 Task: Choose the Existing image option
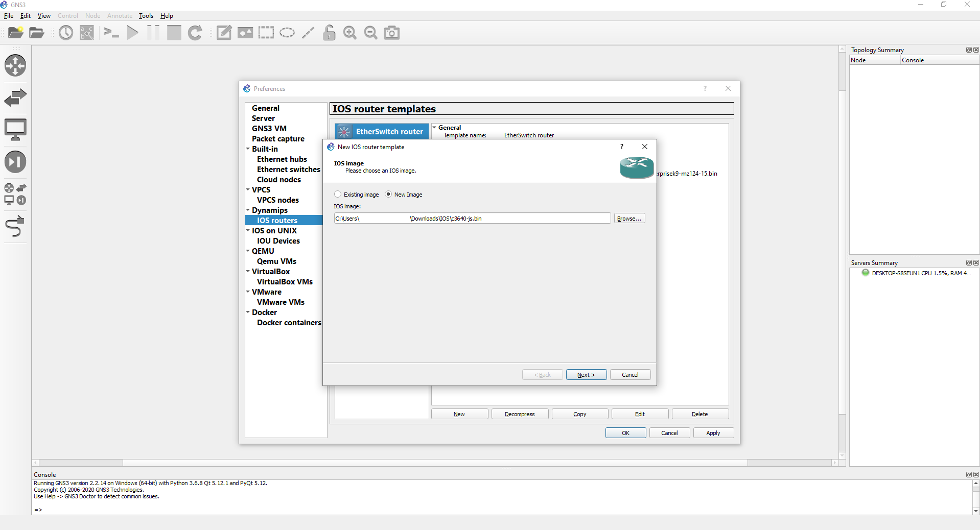338,194
